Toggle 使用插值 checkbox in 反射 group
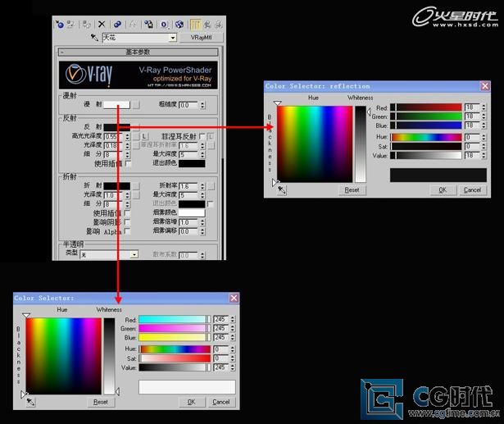This screenshot has height=424, width=504. (x=128, y=164)
